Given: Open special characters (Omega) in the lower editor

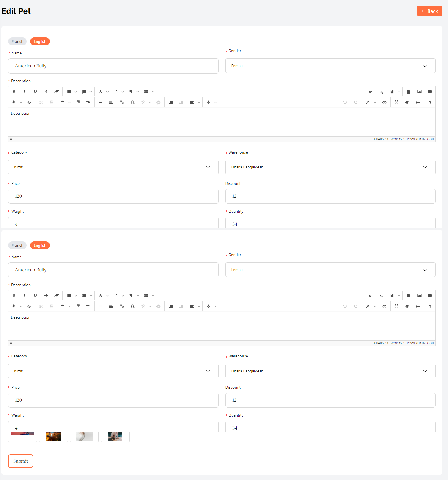Looking at the screenshot, I should point(133,306).
